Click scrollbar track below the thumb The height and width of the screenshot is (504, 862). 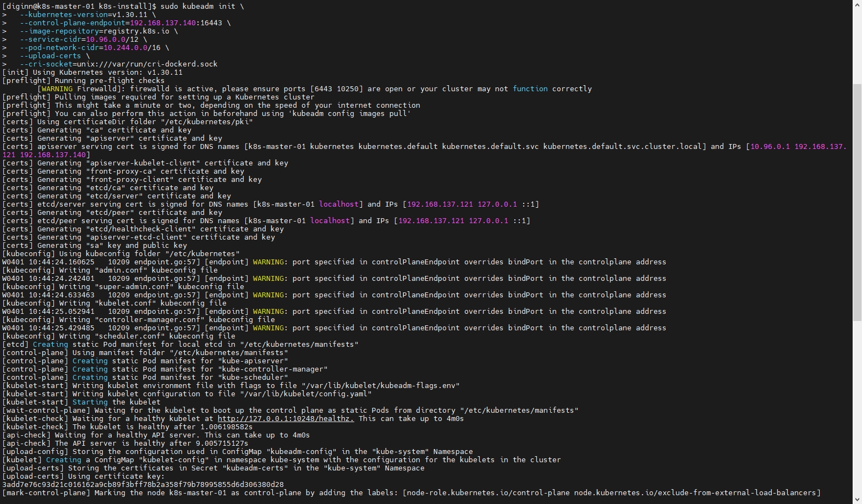(856, 412)
